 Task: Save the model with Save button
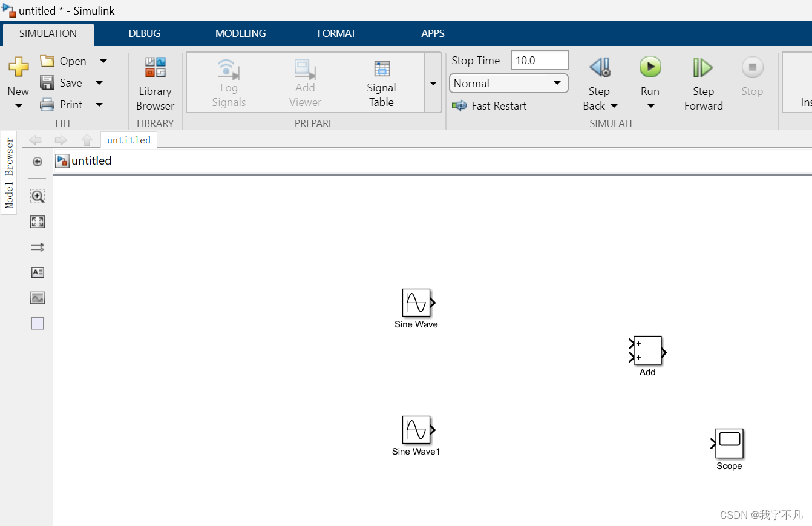(61, 83)
